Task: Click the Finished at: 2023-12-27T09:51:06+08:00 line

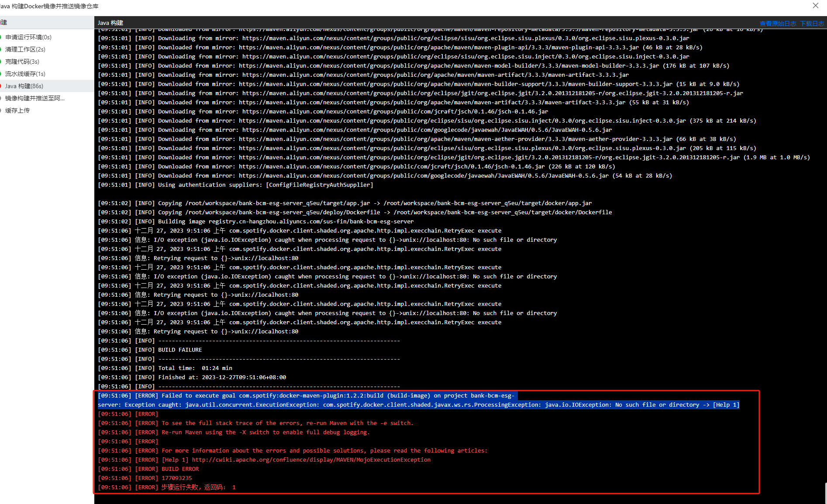Action: pos(192,377)
